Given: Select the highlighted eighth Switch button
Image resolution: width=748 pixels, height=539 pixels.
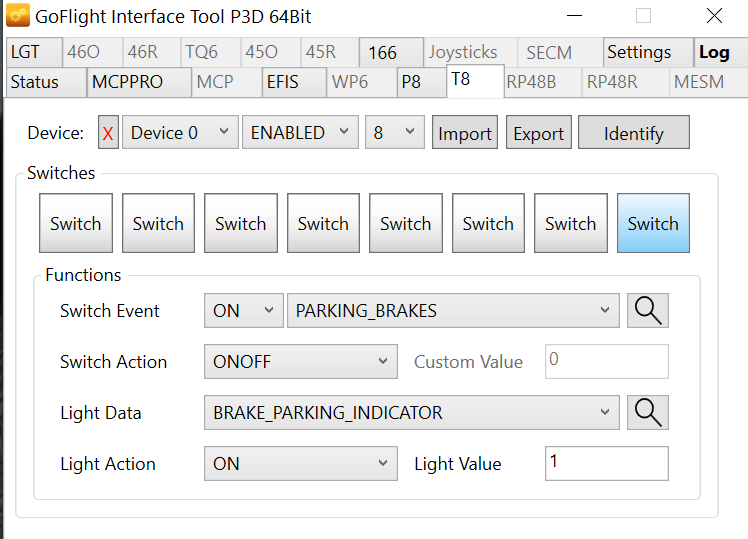Looking at the screenshot, I should pos(653,224).
